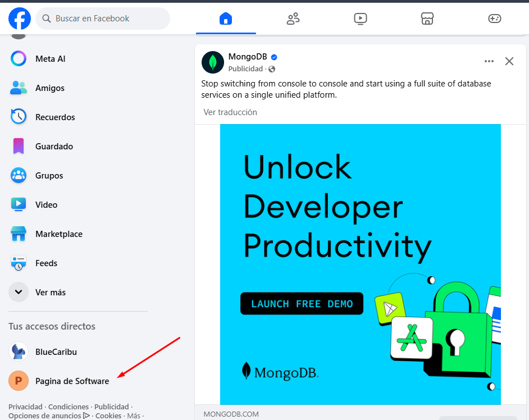The width and height of the screenshot is (529, 420).
Task: Click the Ver más label
Action: point(51,293)
